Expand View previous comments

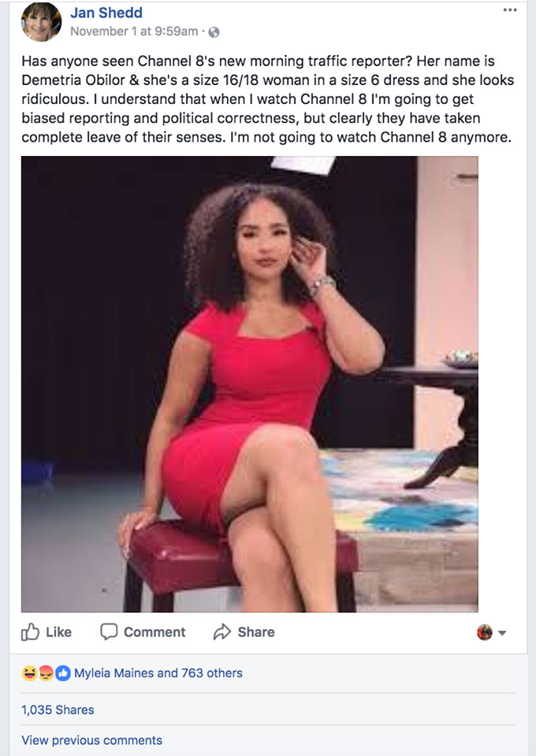(x=91, y=740)
